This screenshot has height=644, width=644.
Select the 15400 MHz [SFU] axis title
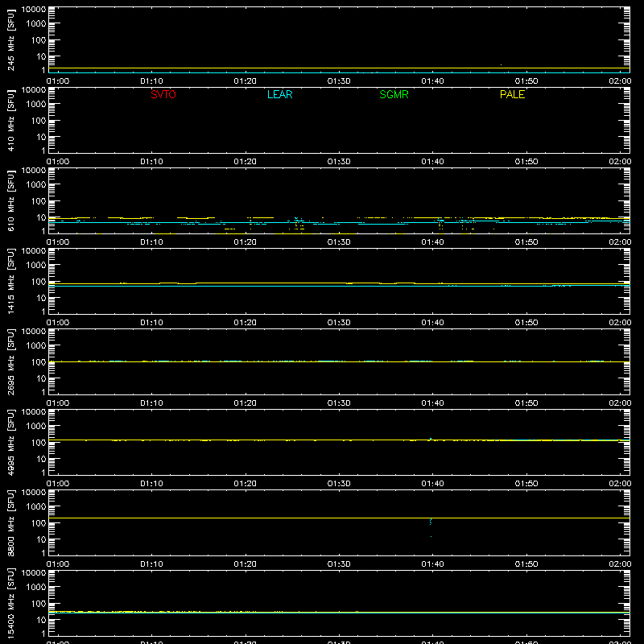tap(10, 603)
